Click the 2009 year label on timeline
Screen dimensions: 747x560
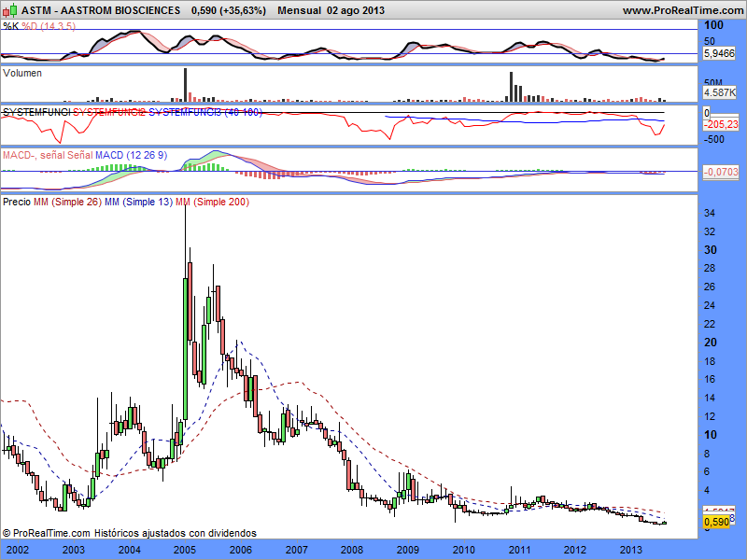pyautogui.click(x=408, y=550)
